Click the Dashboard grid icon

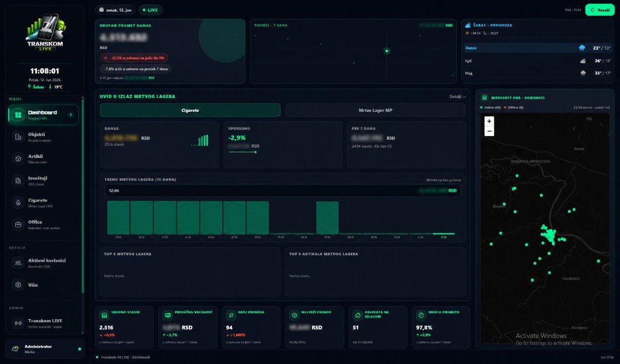click(18, 115)
